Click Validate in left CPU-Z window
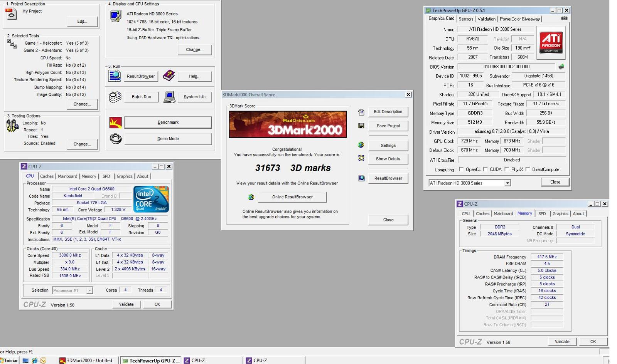This screenshot has width=617, height=364. [126, 304]
